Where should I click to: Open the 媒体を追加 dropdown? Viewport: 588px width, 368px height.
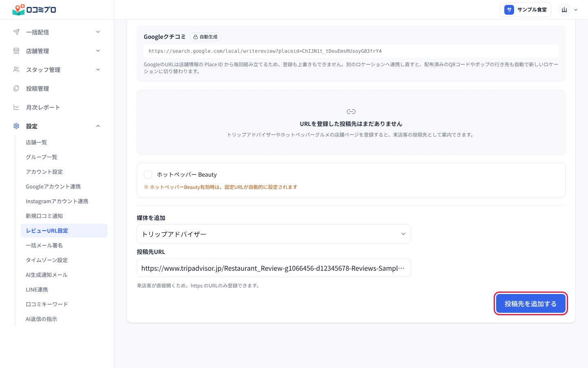[274, 234]
